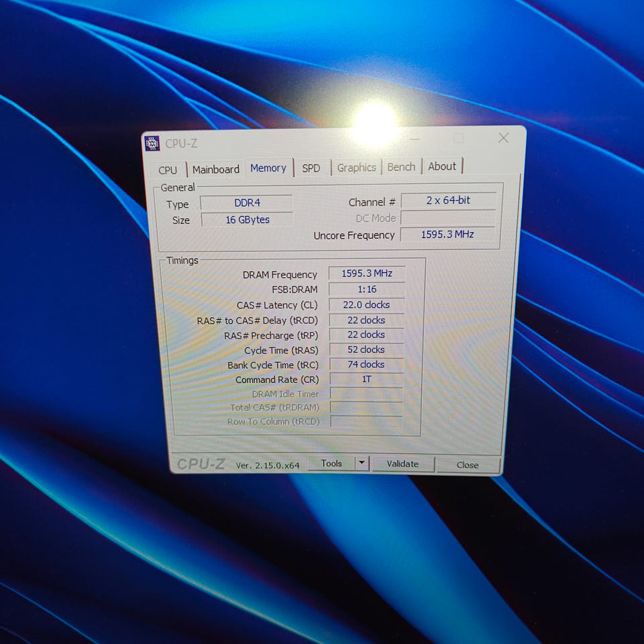Click the Channel # label

372,202
